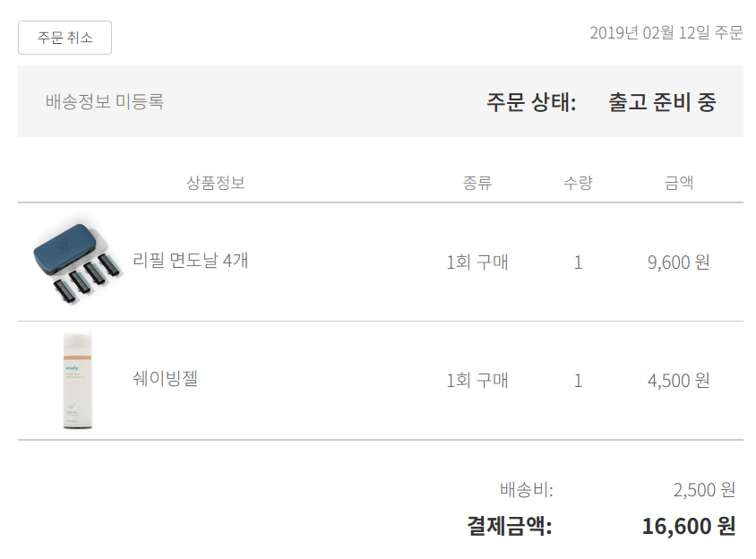Open the shaving gel product image
756x559 pixels.
tap(77, 380)
